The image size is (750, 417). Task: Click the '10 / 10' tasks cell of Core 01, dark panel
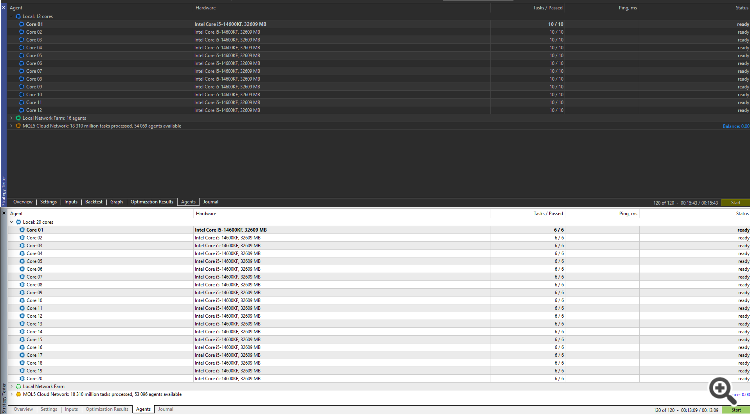[x=556, y=24]
